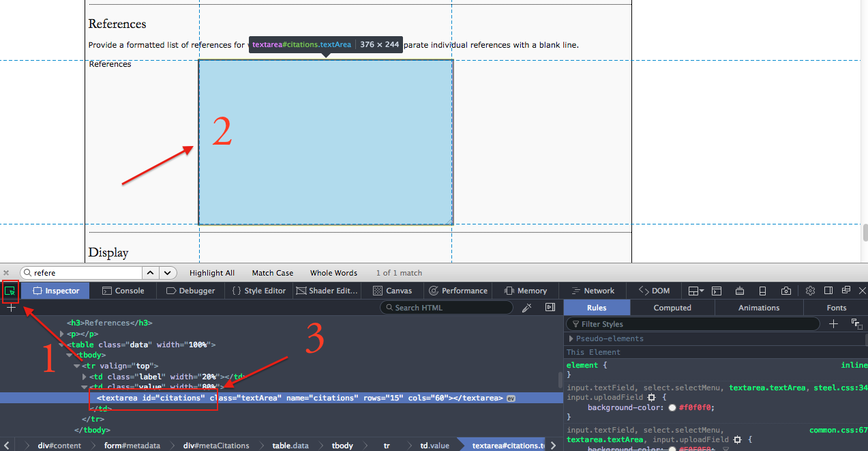Open the Computed styles tab

(x=672, y=308)
